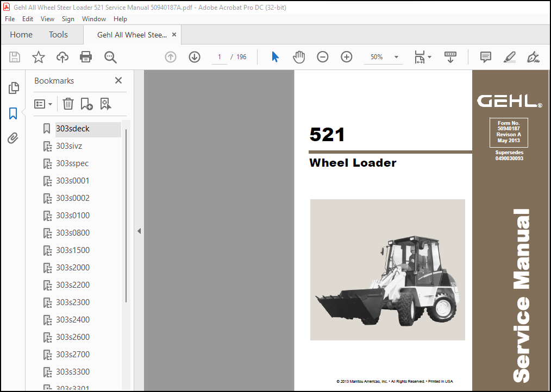Close the Gehl All Wheel Steer document tab
This screenshot has height=392, width=551.
pos(174,35)
